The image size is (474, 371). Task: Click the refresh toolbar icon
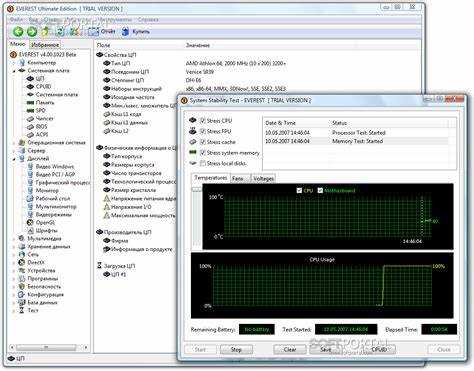tap(60, 32)
